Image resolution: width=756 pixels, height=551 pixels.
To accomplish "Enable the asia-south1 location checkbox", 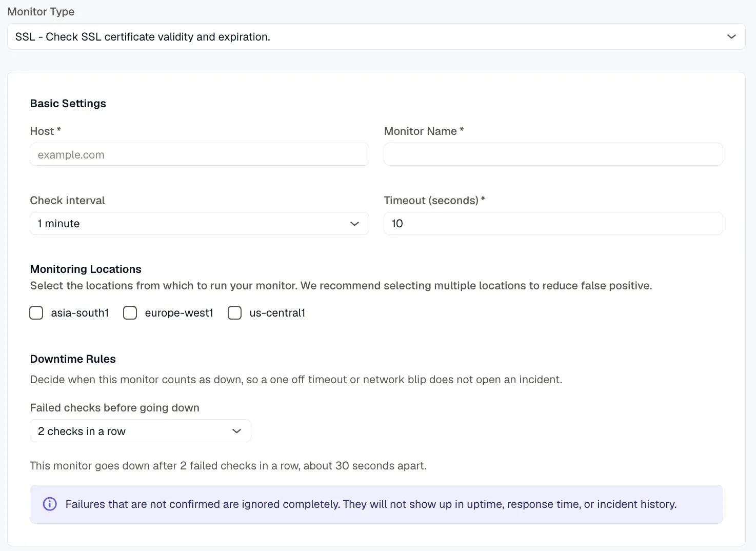I will click(x=36, y=313).
